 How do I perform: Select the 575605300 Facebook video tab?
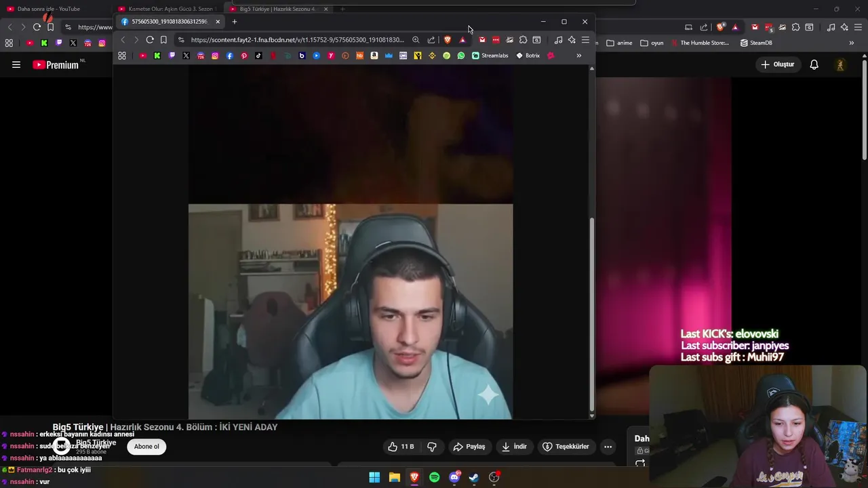(170, 22)
